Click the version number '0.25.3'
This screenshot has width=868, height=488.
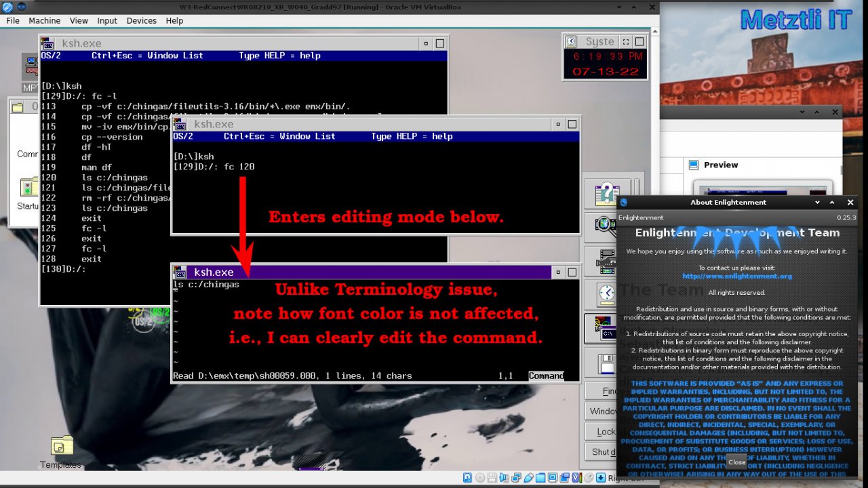point(846,218)
